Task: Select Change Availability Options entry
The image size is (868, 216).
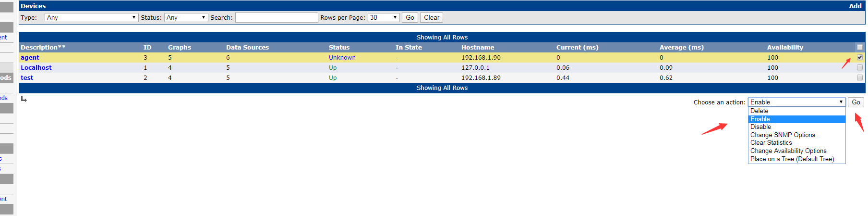Action: 788,151
